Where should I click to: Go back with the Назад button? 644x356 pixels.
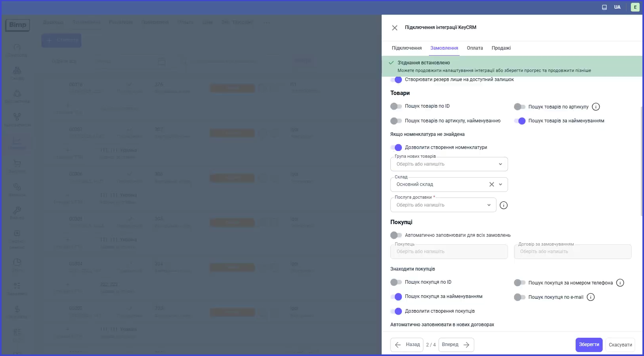click(x=407, y=345)
